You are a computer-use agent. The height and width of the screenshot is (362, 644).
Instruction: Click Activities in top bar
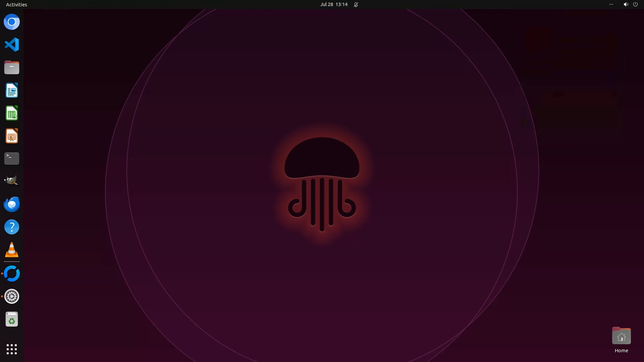click(16, 4)
